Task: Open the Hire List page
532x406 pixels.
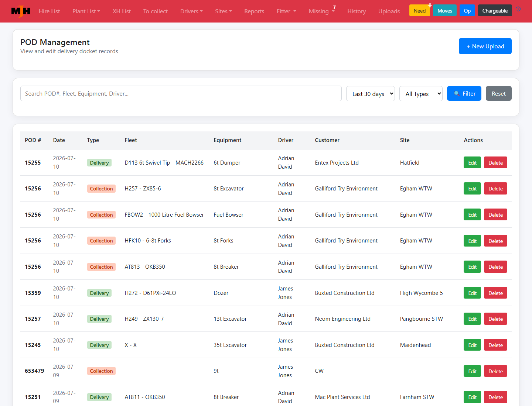Action: pos(49,11)
